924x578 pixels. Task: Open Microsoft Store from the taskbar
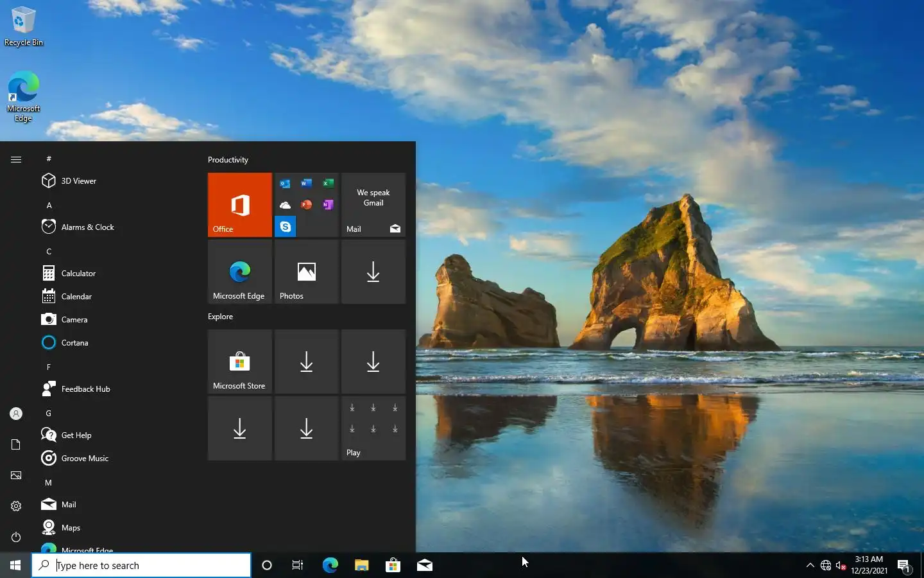(x=393, y=565)
